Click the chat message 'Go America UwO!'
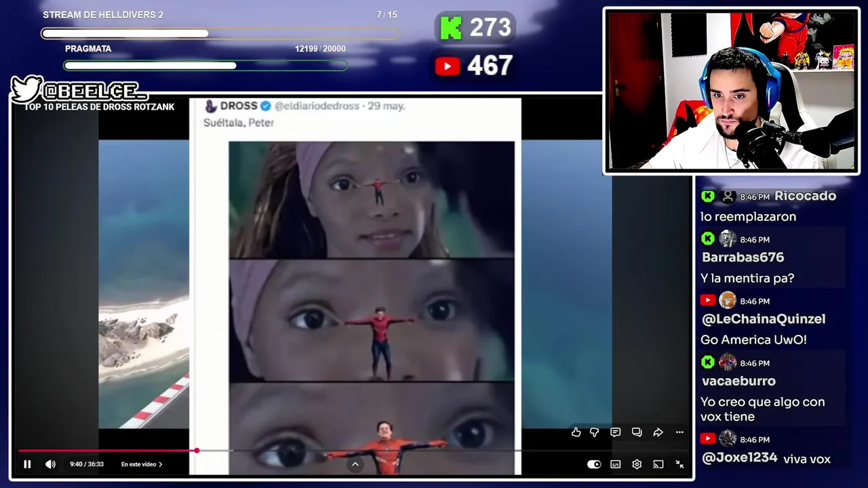 click(x=753, y=340)
